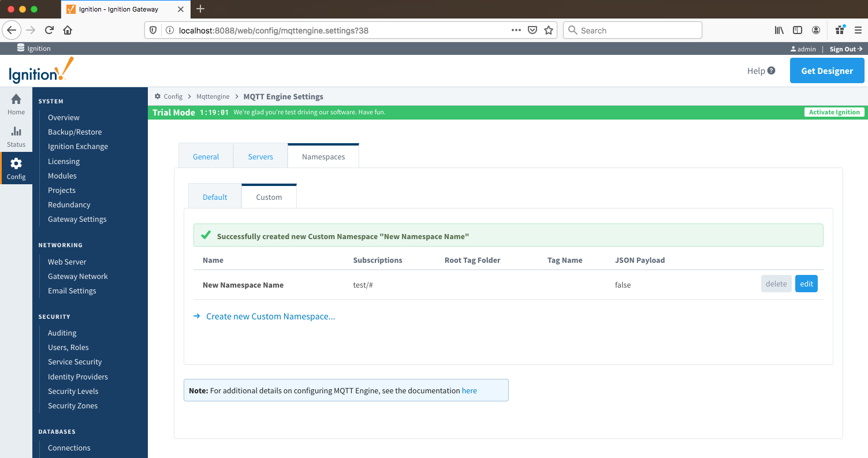This screenshot has height=458, width=868.
Task: Toggle the browser sidebar icon
Action: (x=798, y=30)
